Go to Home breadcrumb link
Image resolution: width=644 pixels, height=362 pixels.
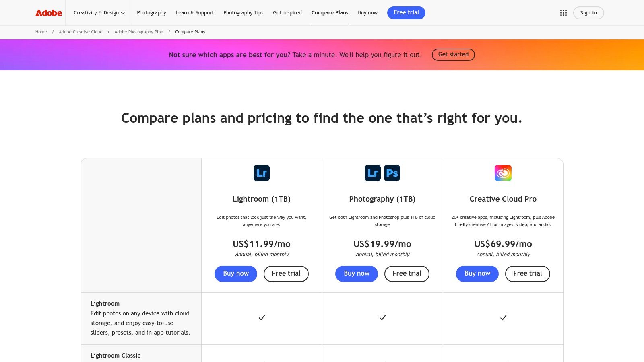(x=41, y=32)
